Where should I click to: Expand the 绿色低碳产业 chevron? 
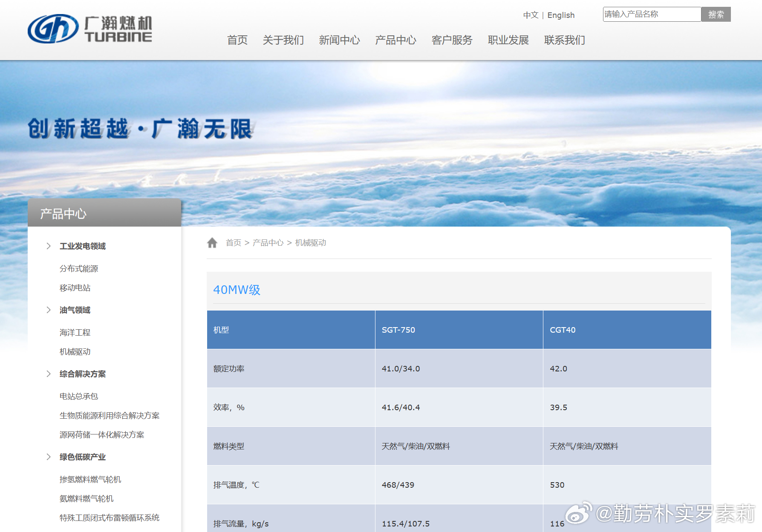click(49, 457)
